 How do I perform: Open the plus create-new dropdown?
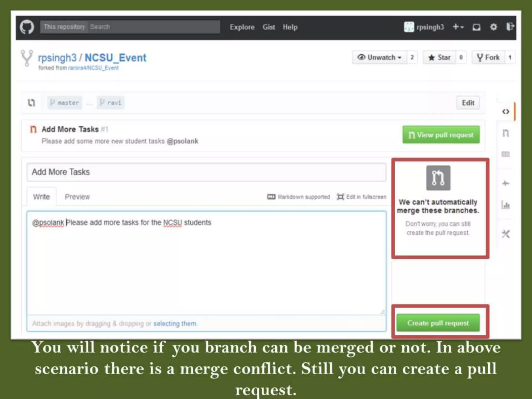click(458, 27)
